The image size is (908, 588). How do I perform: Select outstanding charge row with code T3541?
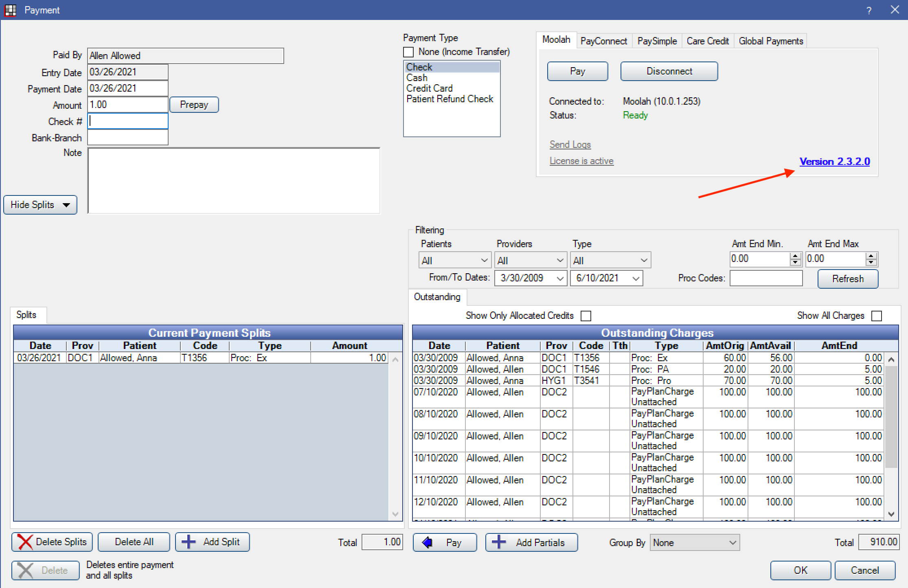648,381
